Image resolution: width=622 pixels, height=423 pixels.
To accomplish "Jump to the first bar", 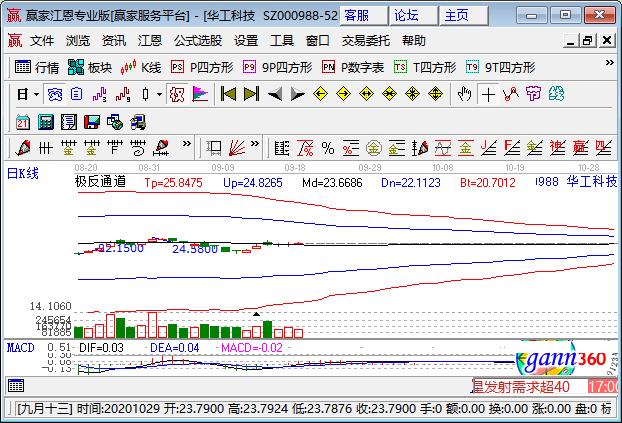I will coord(228,94).
